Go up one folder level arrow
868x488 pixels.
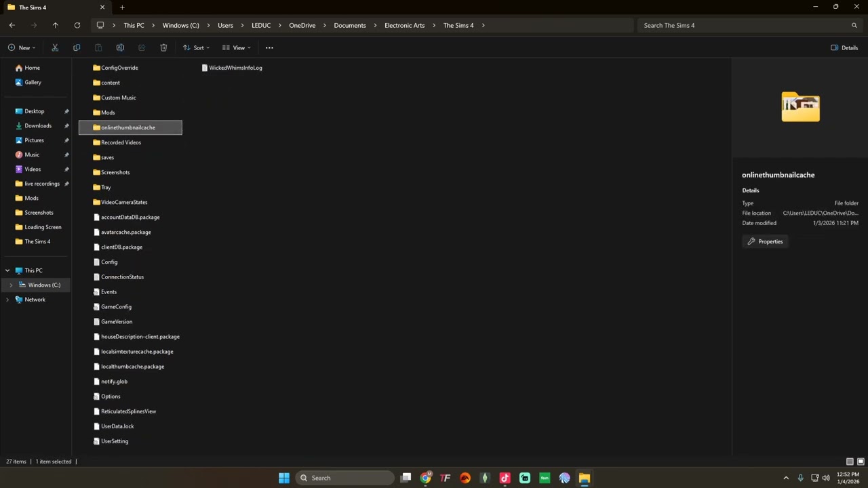56,25
